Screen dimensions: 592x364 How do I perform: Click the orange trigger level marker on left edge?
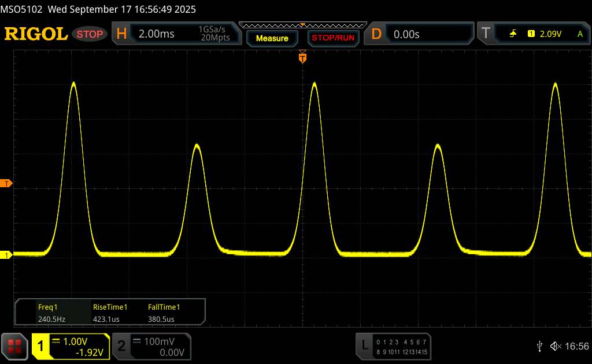[7, 184]
